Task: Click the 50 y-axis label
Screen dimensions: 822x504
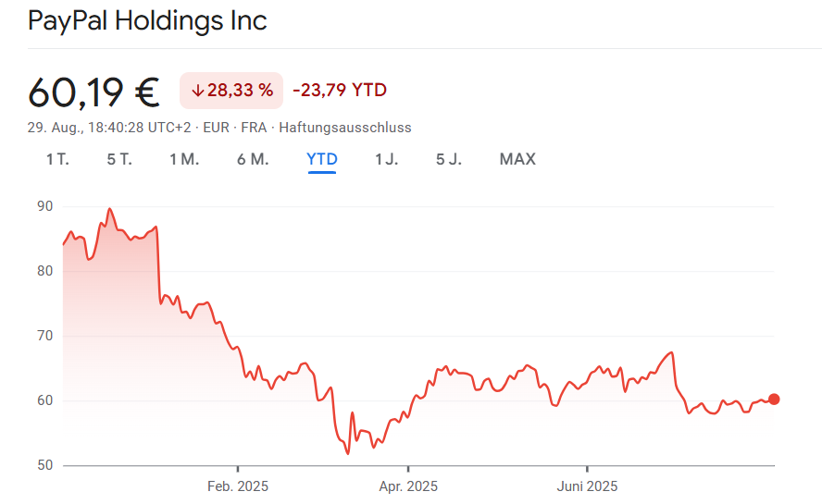Action: point(45,465)
